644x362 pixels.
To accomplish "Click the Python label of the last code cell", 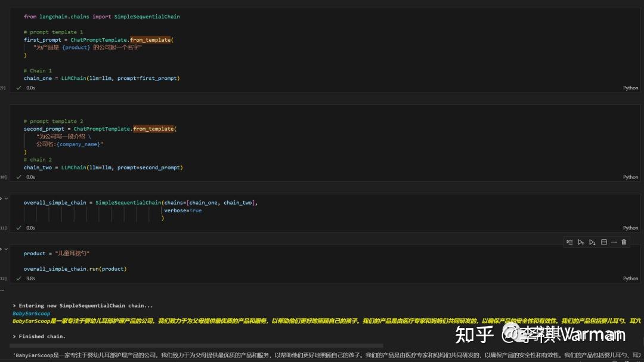I will 630,278.
